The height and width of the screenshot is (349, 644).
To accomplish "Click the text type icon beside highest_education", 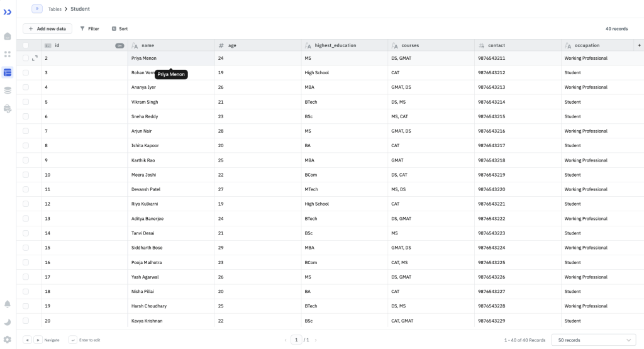I will tap(308, 45).
